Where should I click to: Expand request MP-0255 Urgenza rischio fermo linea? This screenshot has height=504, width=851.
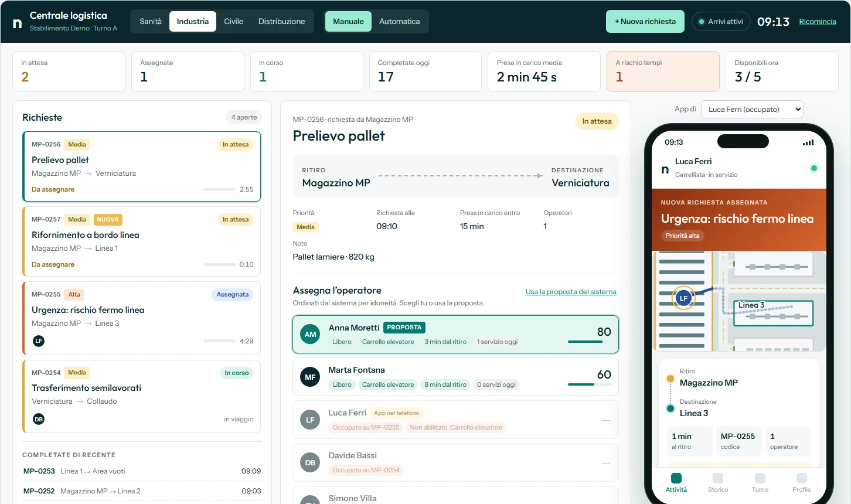(142, 318)
